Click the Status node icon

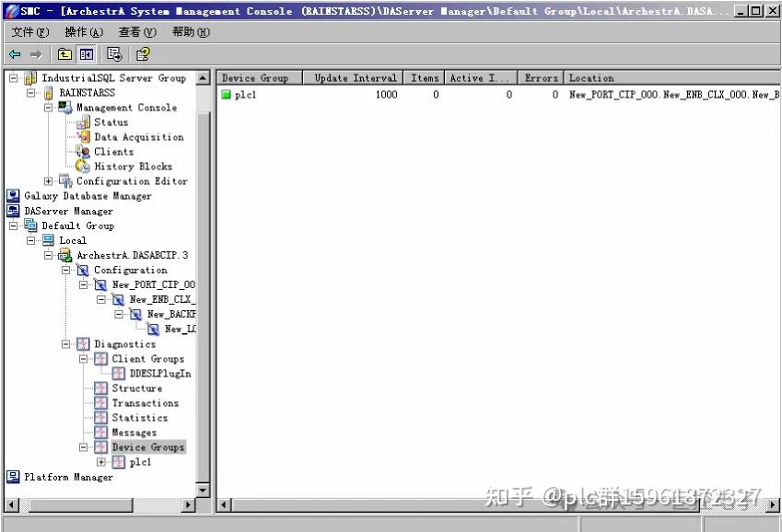(83, 122)
